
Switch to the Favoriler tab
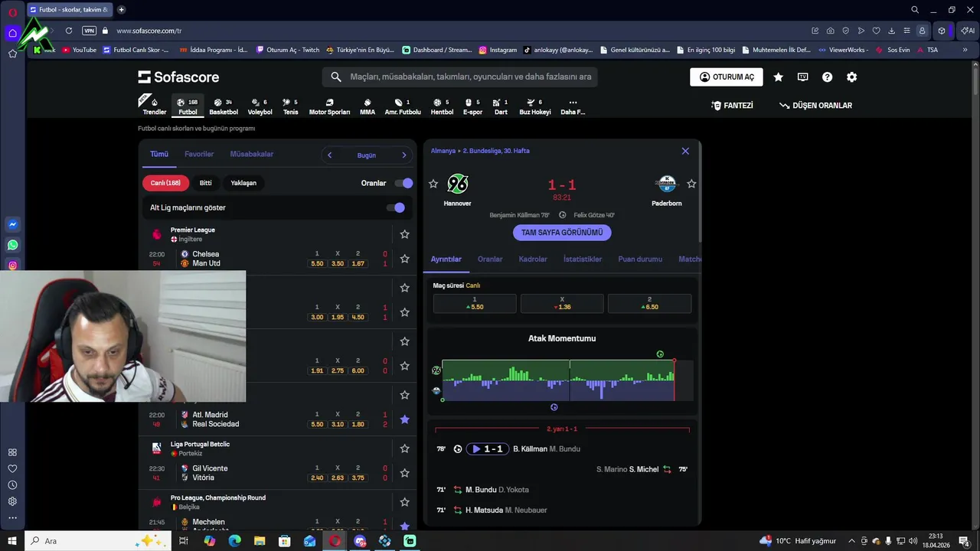point(199,154)
